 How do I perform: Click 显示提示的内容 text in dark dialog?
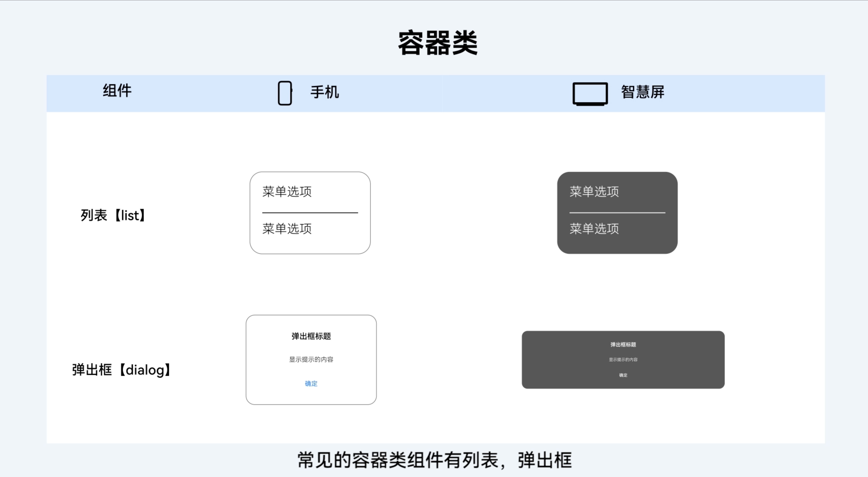pyautogui.click(x=623, y=360)
